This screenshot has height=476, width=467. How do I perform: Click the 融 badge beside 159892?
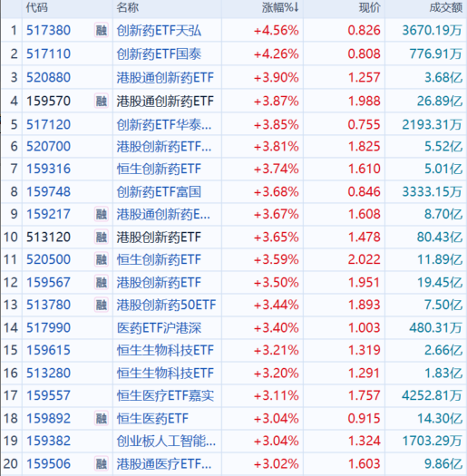102,419
